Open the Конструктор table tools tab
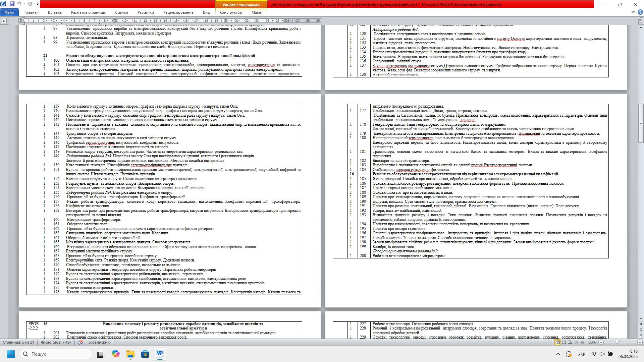Image resolution: width=644 pixels, height=362 pixels. pyautogui.click(x=231, y=12)
